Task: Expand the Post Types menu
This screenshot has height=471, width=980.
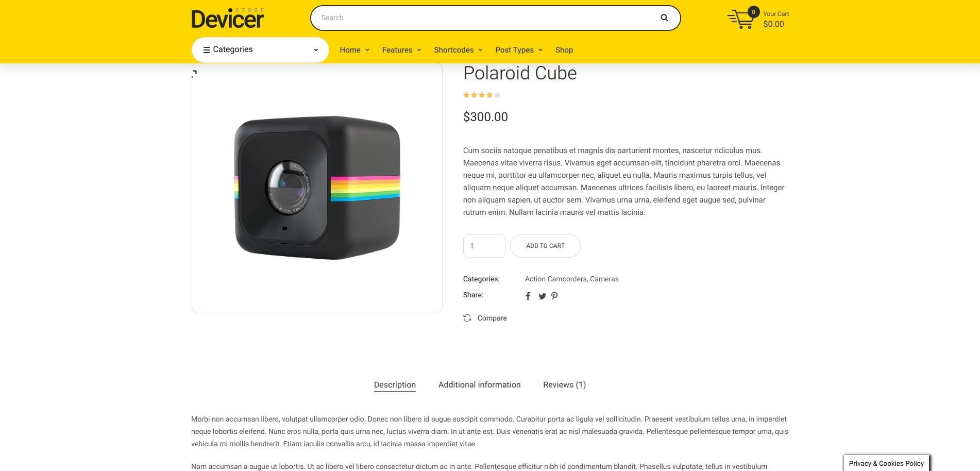Action: pyautogui.click(x=519, y=50)
